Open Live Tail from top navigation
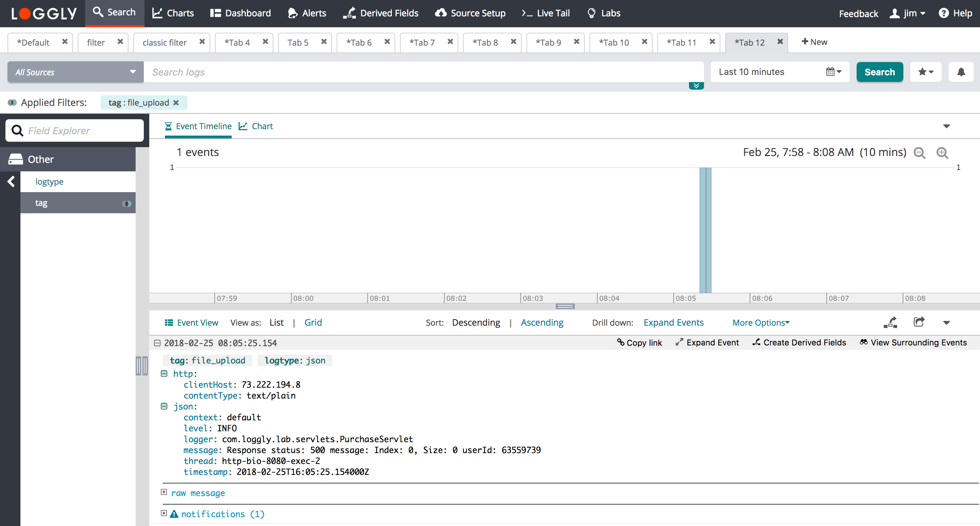This screenshot has height=526, width=980. point(546,13)
